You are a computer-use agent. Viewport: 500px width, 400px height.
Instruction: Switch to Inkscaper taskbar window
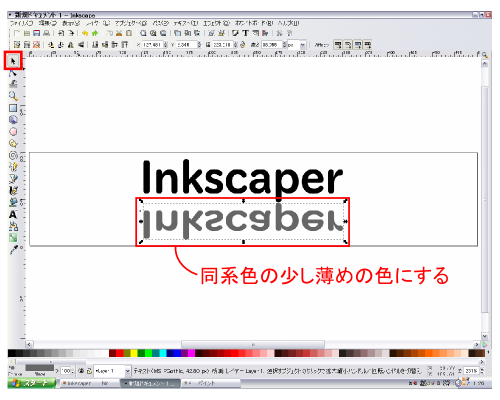coord(90,383)
